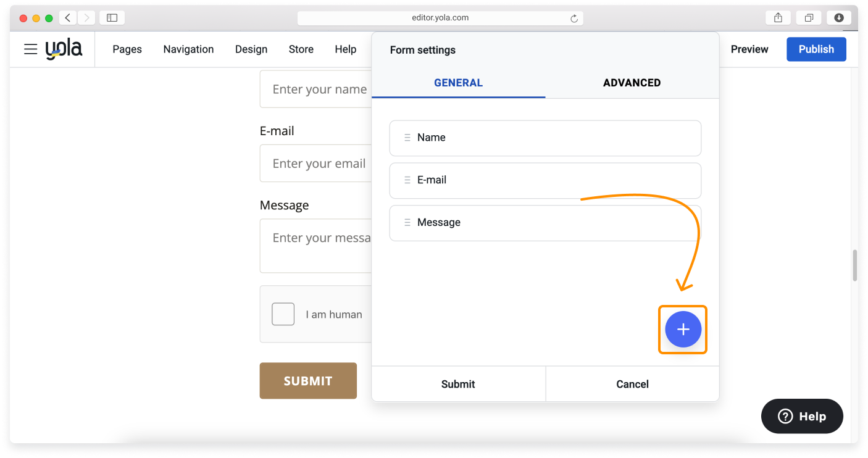Open the Design menu
This screenshot has height=458, width=868.
(251, 49)
